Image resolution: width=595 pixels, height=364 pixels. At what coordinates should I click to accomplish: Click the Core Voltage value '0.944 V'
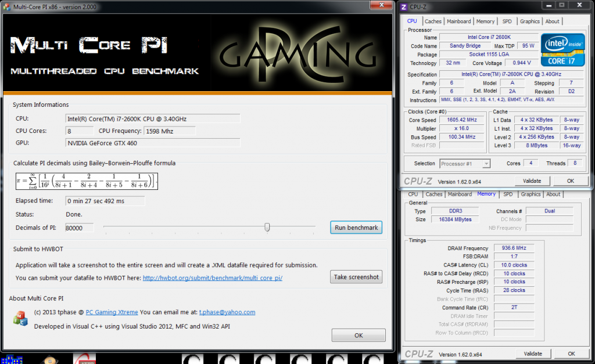522,63
